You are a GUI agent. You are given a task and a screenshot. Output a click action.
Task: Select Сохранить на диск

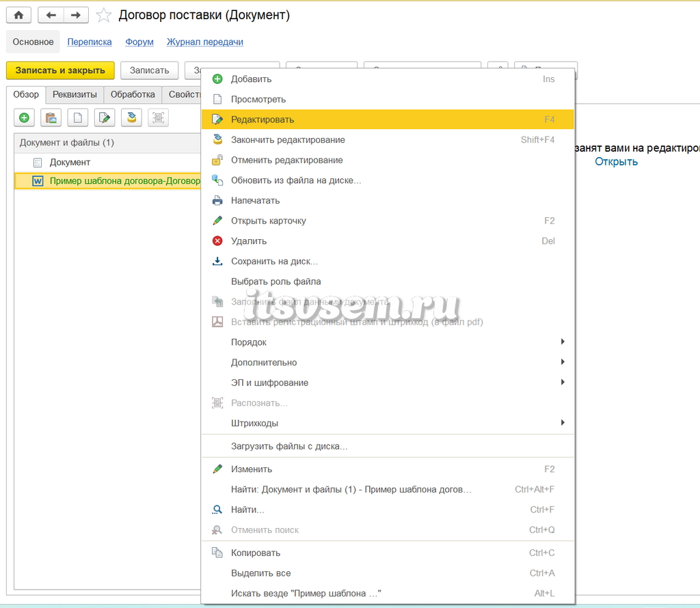pyautogui.click(x=388, y=261)
